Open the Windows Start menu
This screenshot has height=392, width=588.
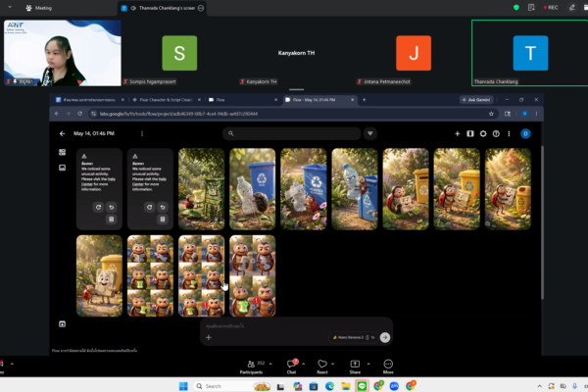coord(183,386)
